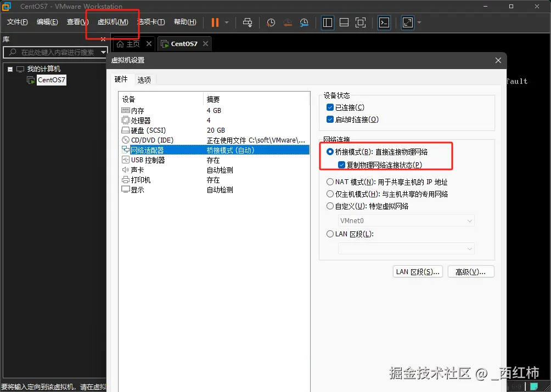551x392 pixels.
Task: Open the snapshot manager icon
Action: click(x=304, y=22)
